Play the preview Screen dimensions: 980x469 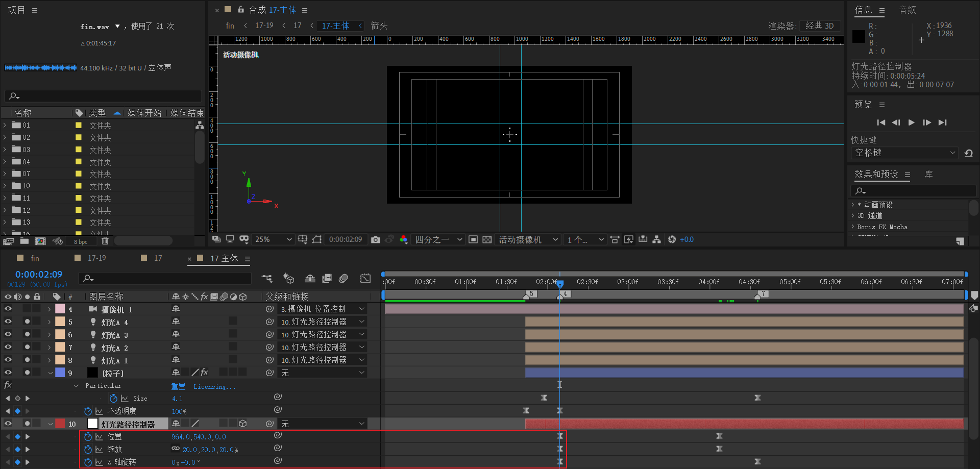click(x=912, y=122)
